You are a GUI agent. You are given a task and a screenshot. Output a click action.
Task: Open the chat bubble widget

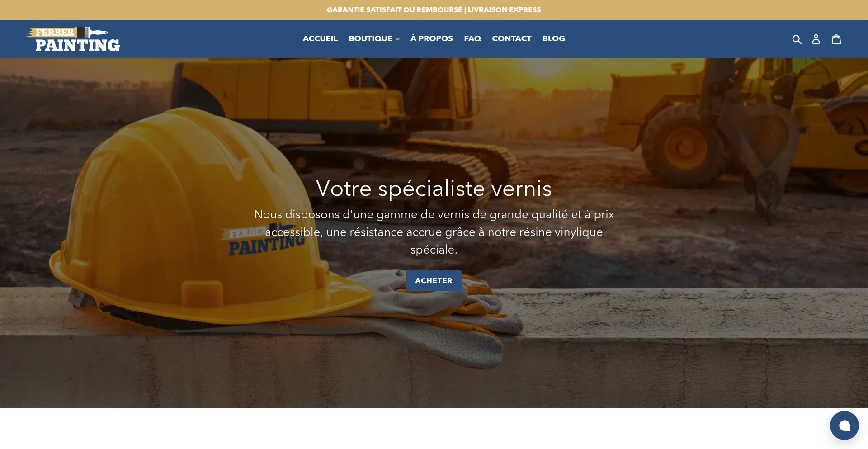point(844,425)
